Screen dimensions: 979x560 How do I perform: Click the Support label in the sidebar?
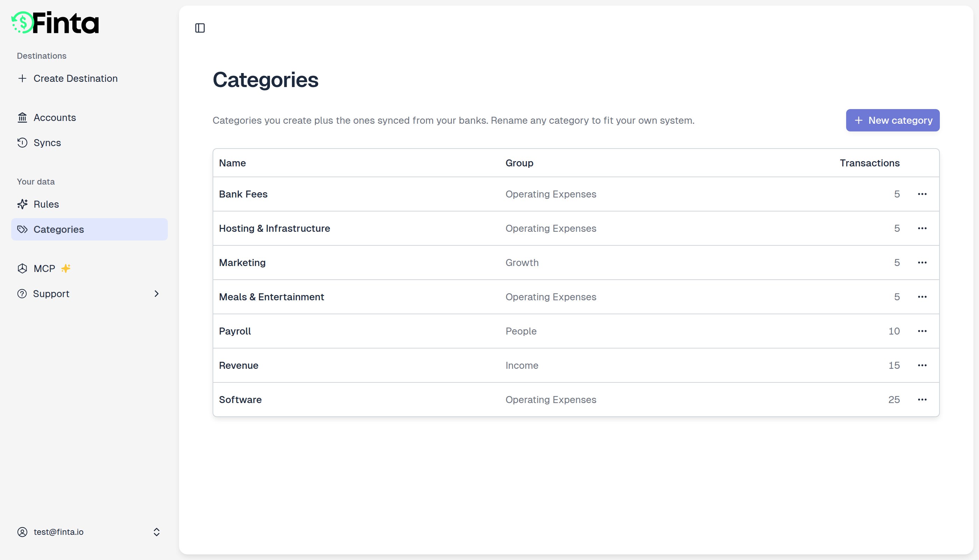(x=51, y=294)
